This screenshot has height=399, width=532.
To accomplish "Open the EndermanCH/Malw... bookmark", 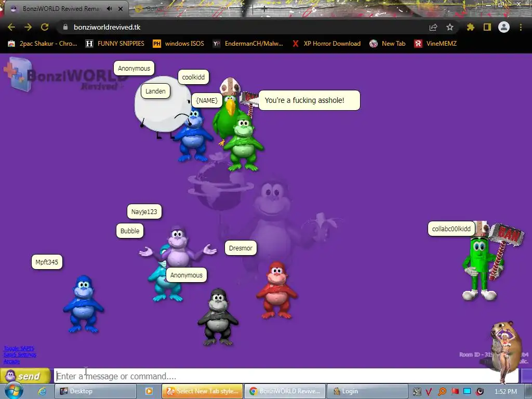I will pos(248,44).
